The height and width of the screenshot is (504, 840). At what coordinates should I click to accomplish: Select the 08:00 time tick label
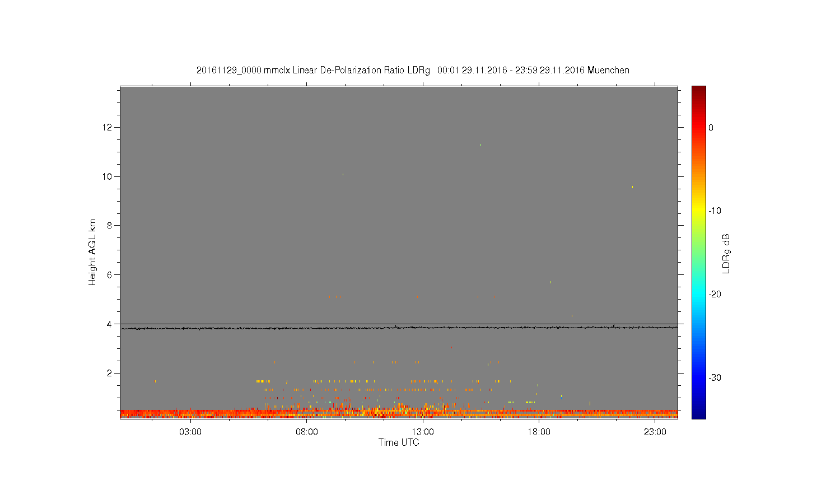pyautogui.click(x=307, y=432)
